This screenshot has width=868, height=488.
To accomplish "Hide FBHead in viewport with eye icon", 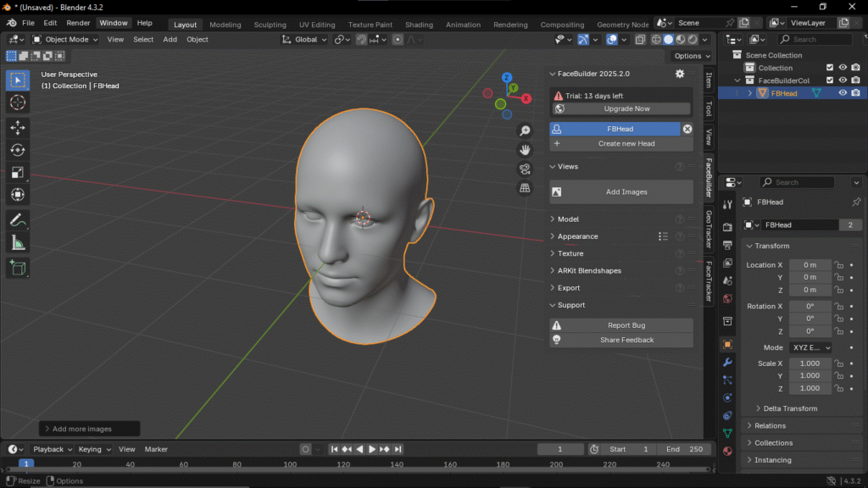I will (x=843, y=93).
